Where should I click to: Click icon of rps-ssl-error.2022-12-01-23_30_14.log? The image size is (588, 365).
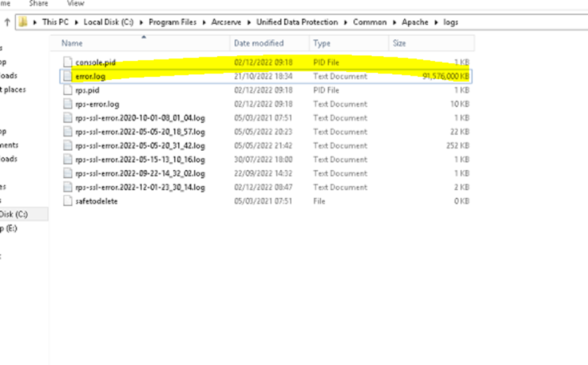pos(68,188)
